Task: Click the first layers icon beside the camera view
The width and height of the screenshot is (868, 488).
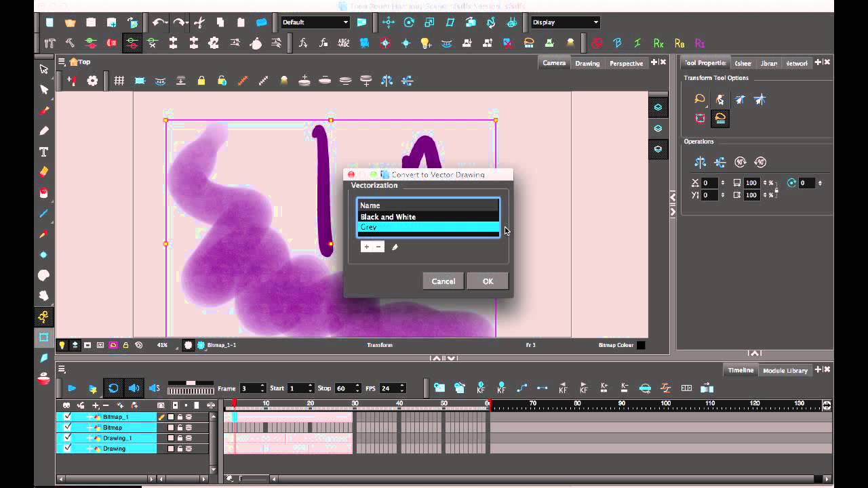Action: (658, 107)
